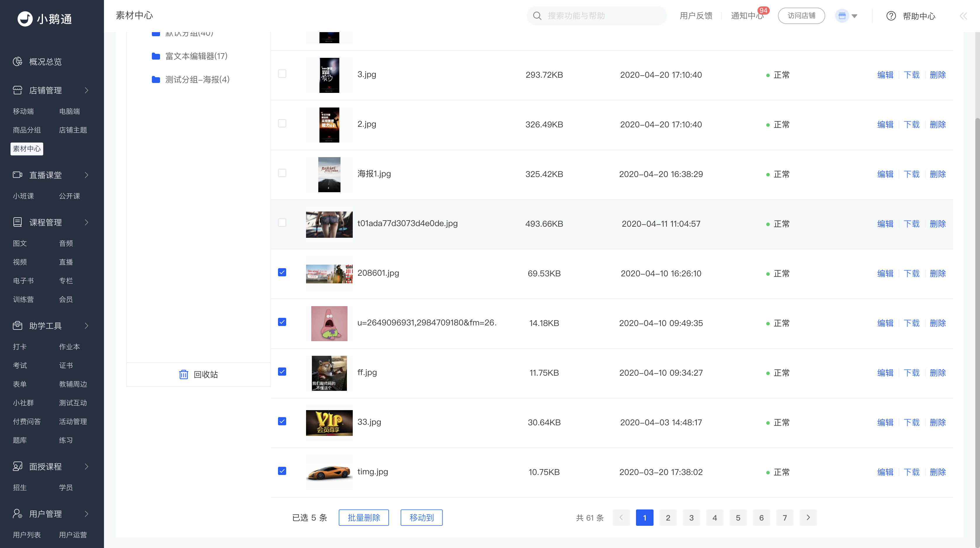This screenshot has width=980, height=548.
Task: Click 删除 link for 208601.jpg
Action: (938, 273)
